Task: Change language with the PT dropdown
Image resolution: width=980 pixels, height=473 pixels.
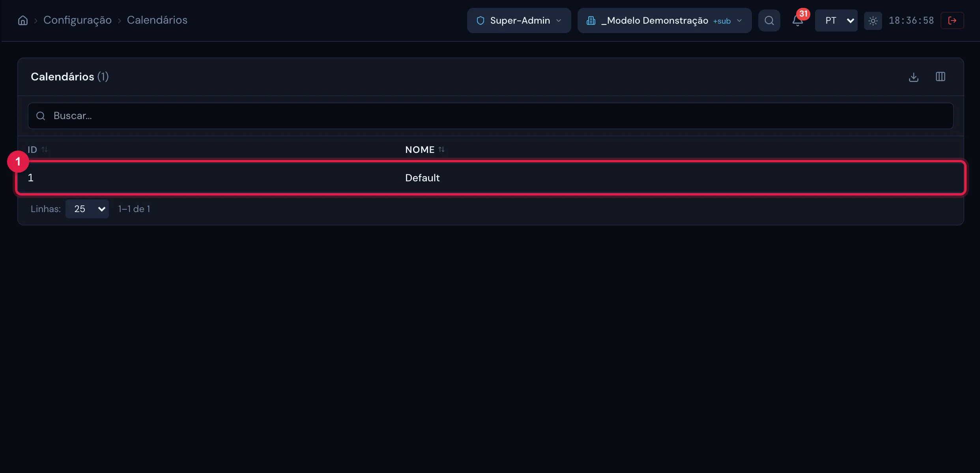Action: point(836,20)
